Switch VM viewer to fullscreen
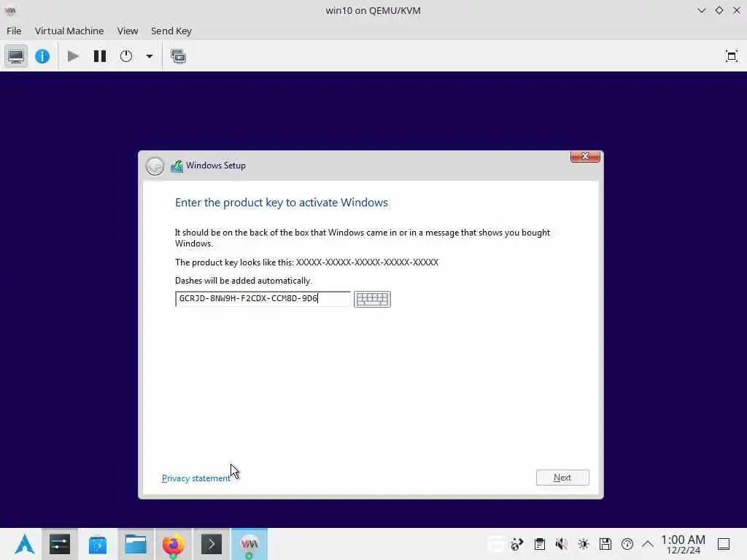 point(731,56)
